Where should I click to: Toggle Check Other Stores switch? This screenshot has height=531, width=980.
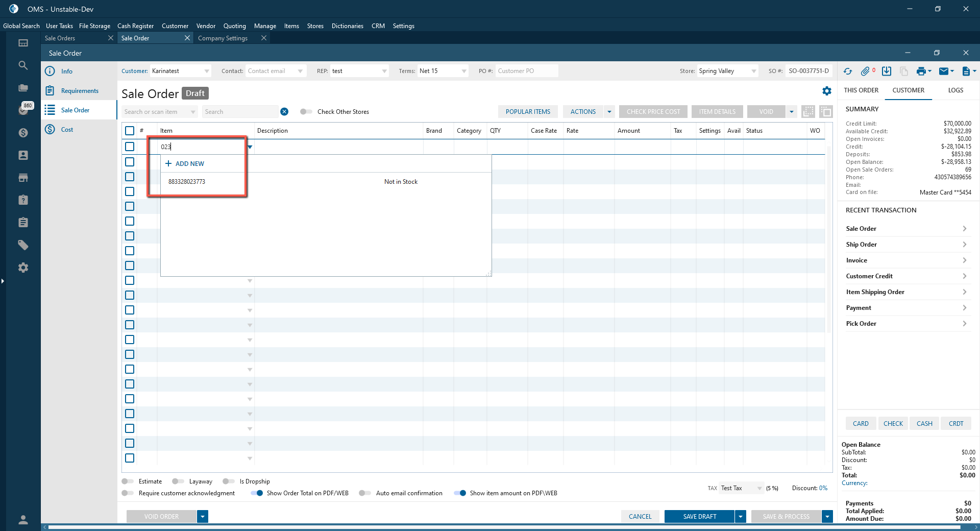click(x=306, y=112)
